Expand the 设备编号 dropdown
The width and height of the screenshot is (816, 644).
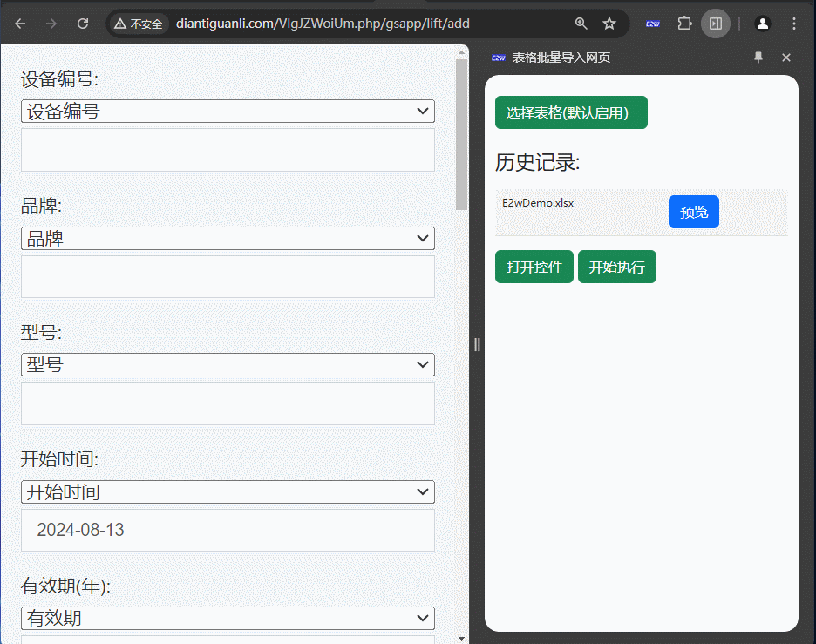coord(228,112)
